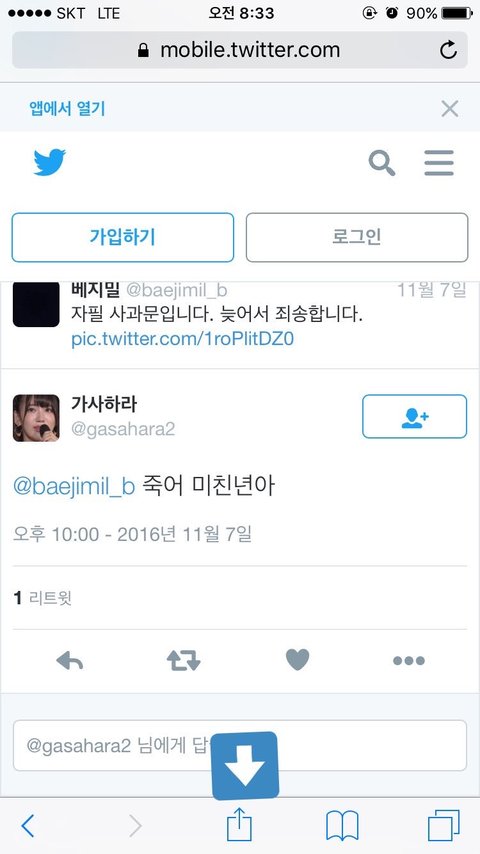Click the 앱에서 열기 link
This screenshot has width=480, height=854.
[67, 109]
